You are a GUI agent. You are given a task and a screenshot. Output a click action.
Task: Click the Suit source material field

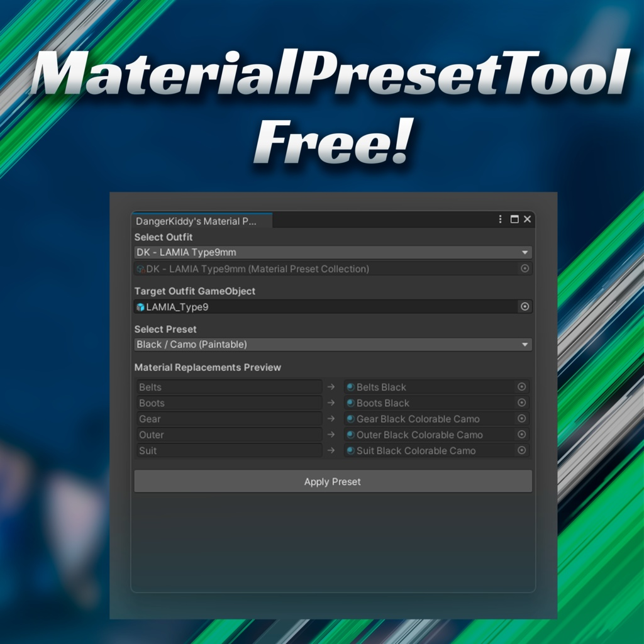229,450
